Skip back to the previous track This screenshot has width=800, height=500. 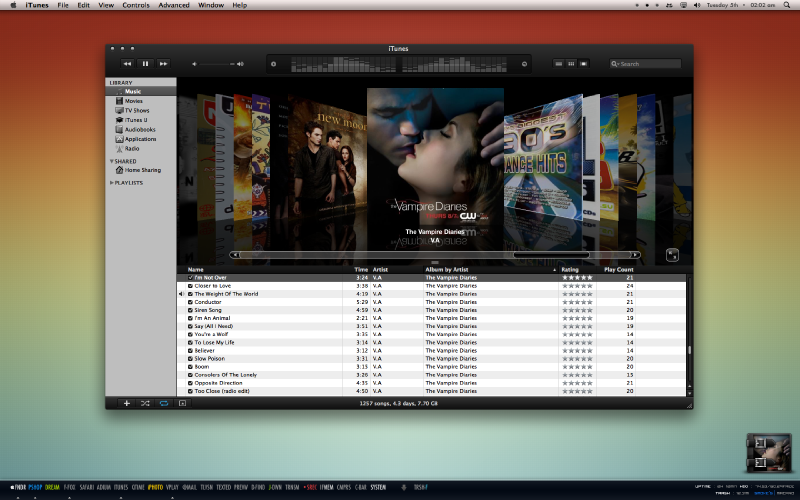pos(127,64)
